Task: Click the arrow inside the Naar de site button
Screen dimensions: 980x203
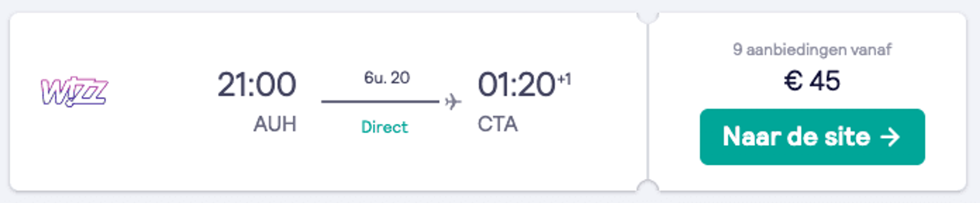Action: (890, 137)
